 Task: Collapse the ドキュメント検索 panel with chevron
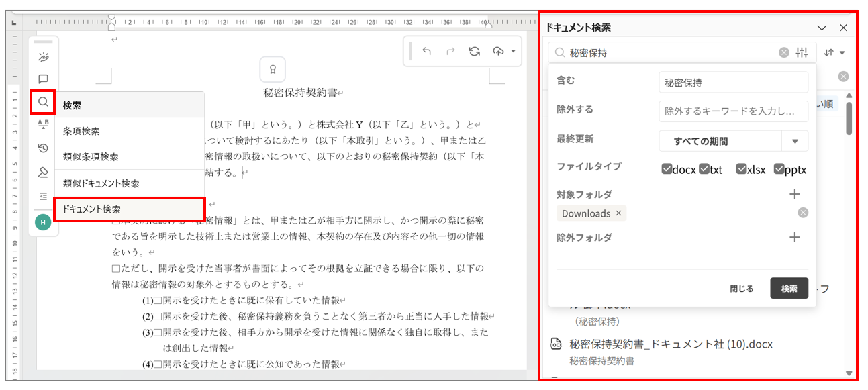822,28
